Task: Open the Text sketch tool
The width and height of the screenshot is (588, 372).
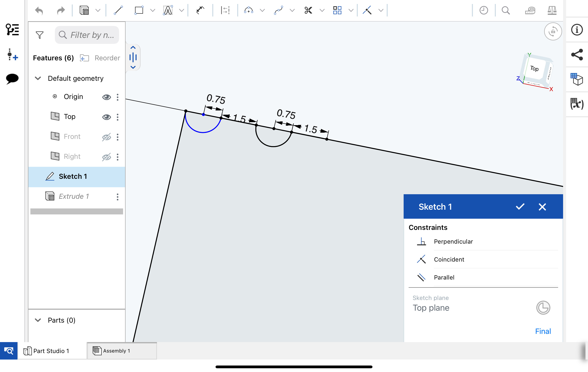Action: click(168, 10)
